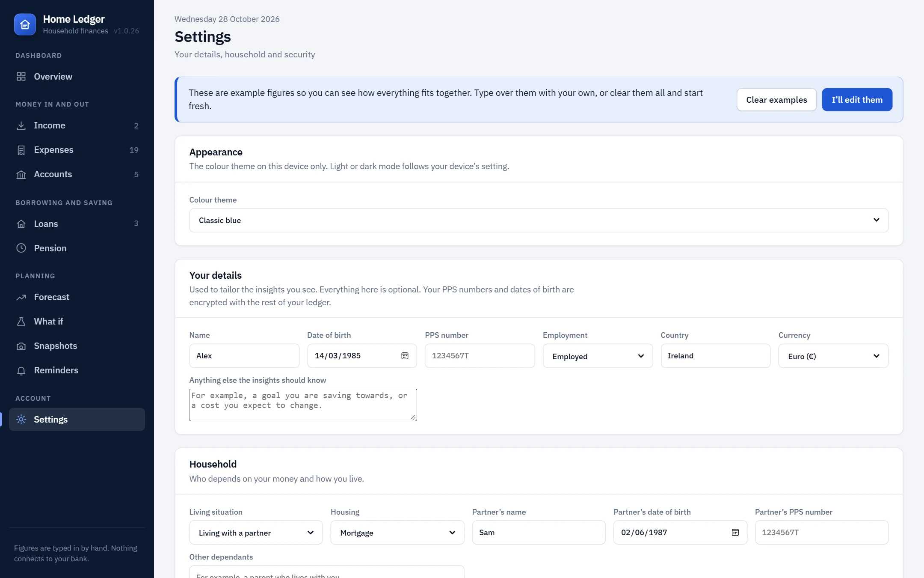Click the I'll edit them button

(857, 100)
